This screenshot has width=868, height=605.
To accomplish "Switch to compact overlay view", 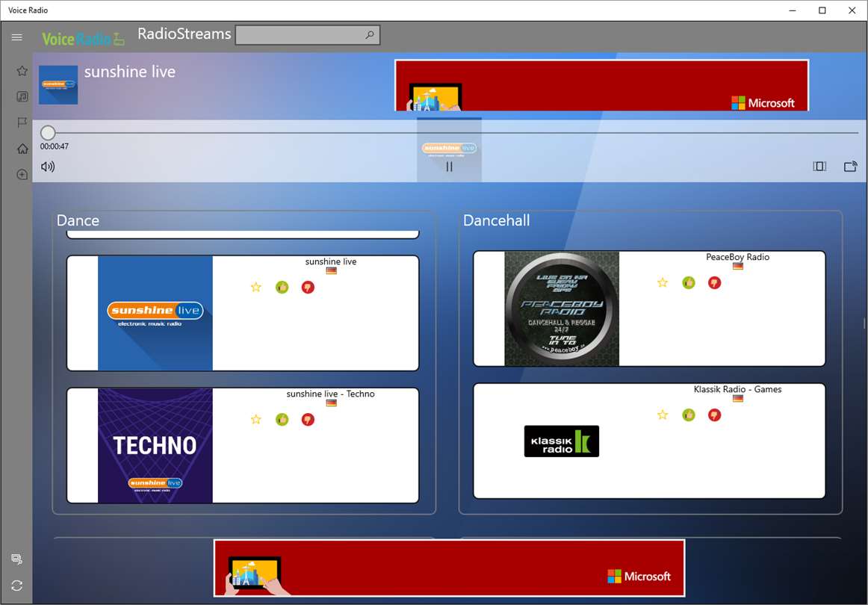I will (x=820, y=166).
